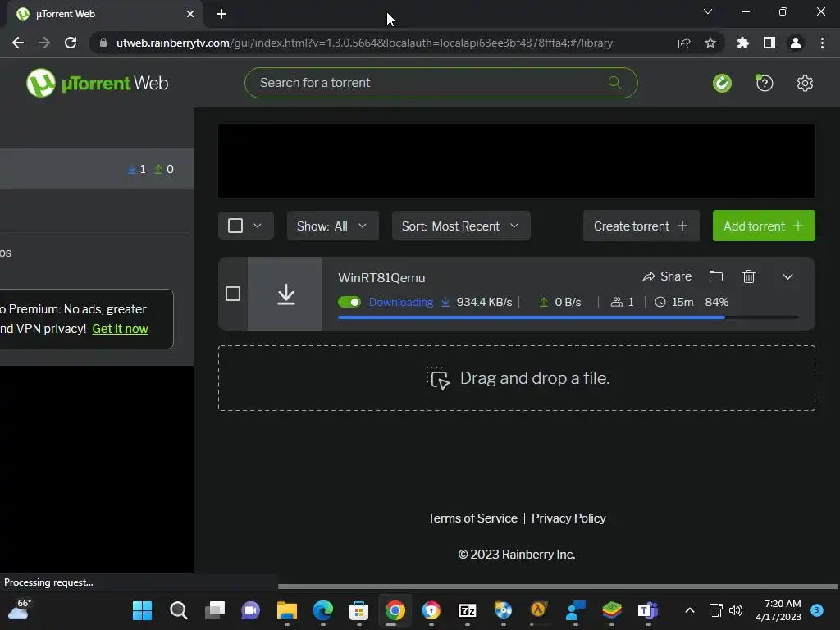Viewport: 840px width, 630px height.
Task: Click the 0 B/s upload speed
Action: coord(568,302)
